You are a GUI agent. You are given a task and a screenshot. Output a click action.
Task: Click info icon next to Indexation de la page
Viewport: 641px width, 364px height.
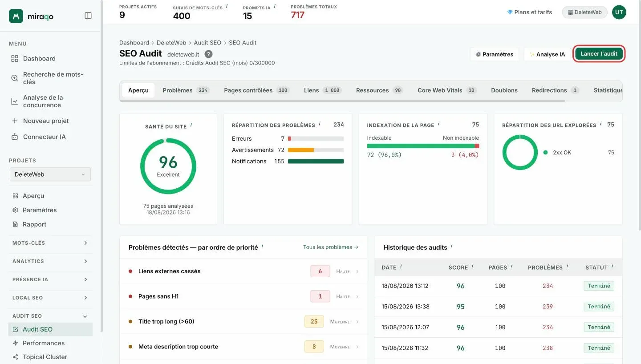438,124
